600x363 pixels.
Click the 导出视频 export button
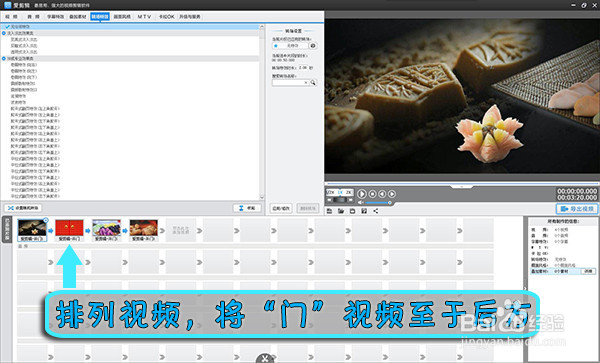click(x=577, y=209)
